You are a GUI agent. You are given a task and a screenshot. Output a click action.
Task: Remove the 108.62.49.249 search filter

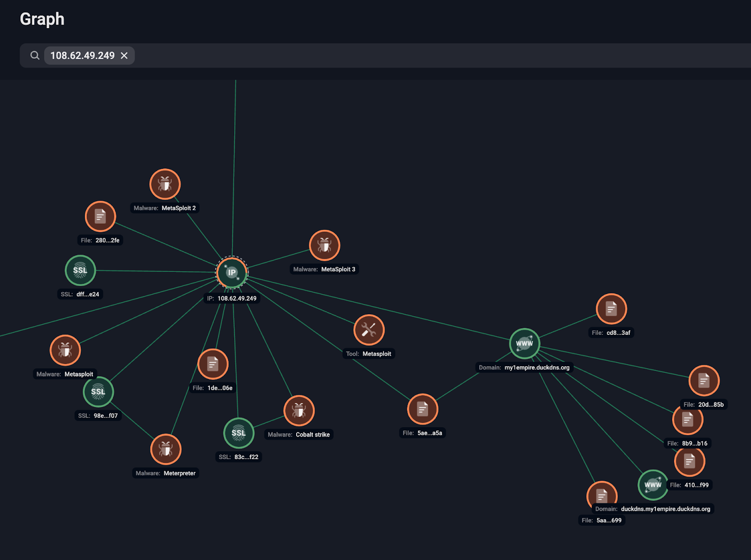pos(124,55)
